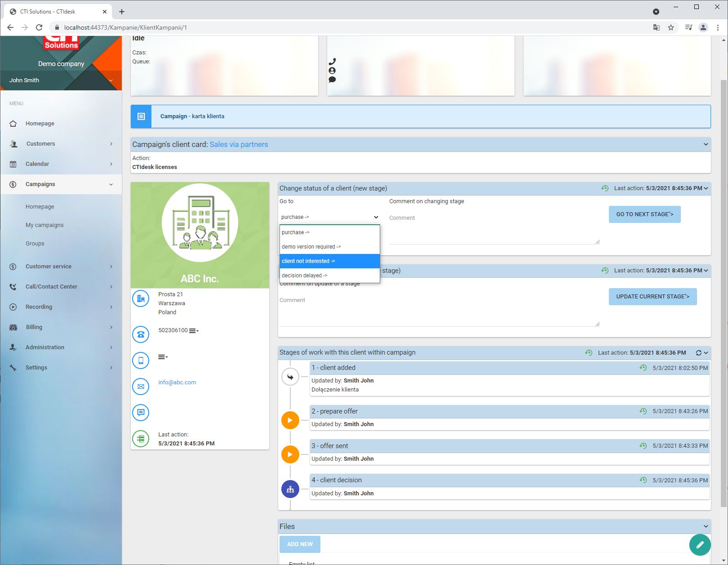Open Homepage under the Campaigns submenu
Image resolution: width=728 pixels, height=565 pixels.
(x=40, y=207)
